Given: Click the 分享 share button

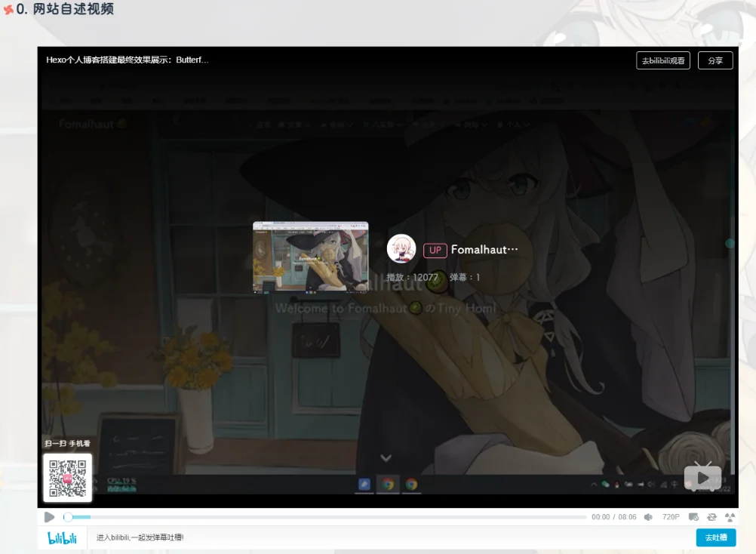Looking at the screenshot, I should pyautogui.click(x=715, y=61).
